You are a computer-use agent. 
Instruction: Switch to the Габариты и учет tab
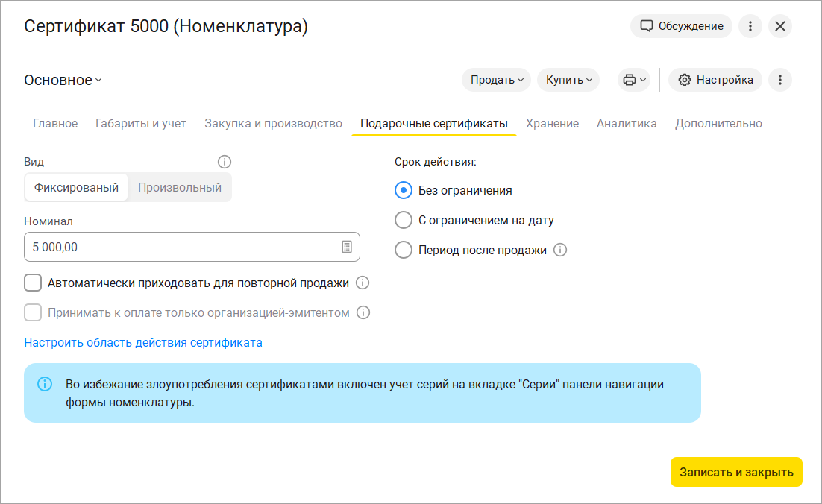(141, 124)
